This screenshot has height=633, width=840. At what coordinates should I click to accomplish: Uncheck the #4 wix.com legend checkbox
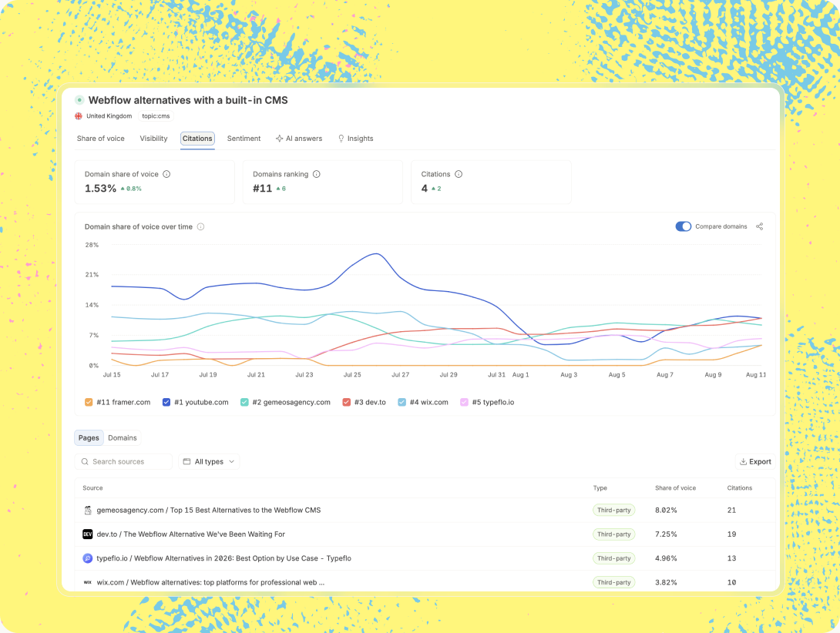click(x=402, y=402)
